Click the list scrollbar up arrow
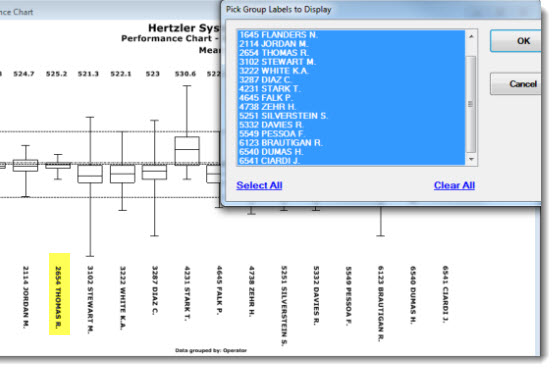 tap(471, 37)
